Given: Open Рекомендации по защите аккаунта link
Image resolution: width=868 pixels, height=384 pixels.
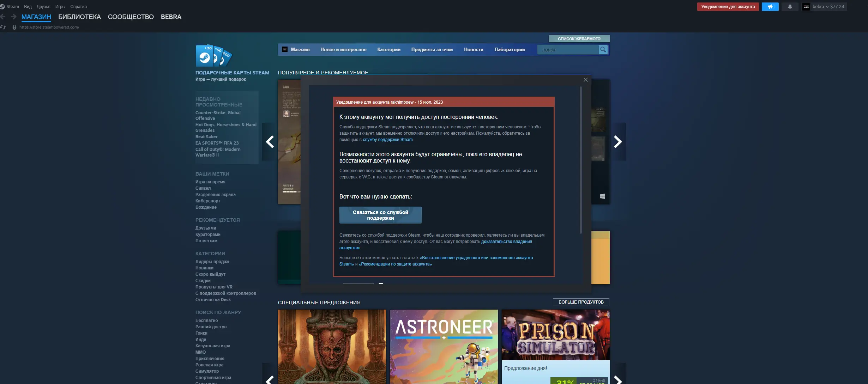Looking at the screenshot, I should point(395,264).
